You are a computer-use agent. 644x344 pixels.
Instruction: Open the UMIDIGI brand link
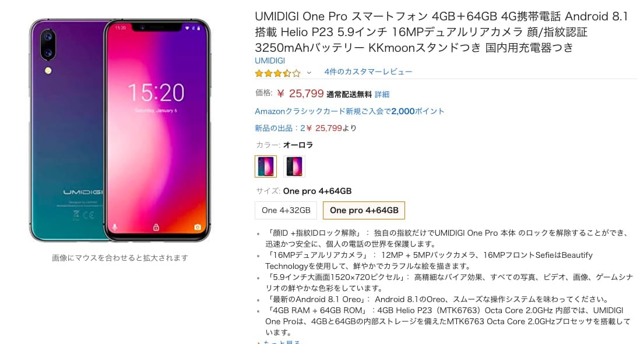tap(270, 61)
